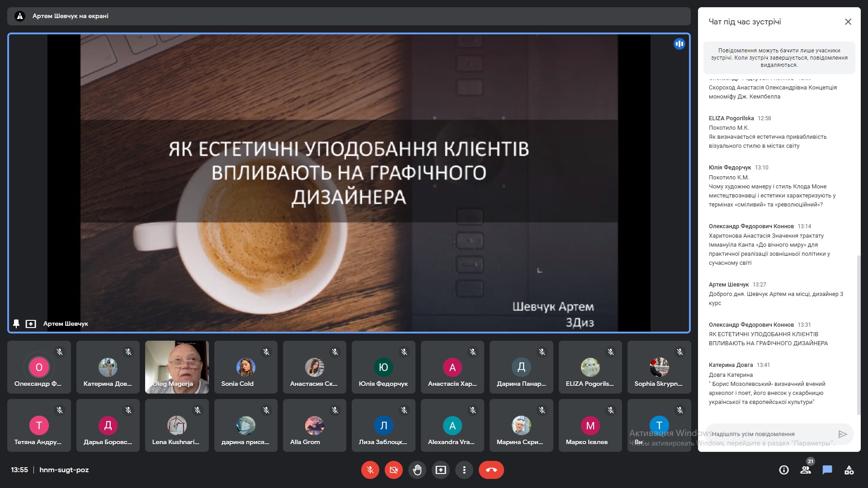Click muted mic icon on Лиза Заблоцк tile
Viewport: 868px width, 488px height.
(x=404, y=410)
